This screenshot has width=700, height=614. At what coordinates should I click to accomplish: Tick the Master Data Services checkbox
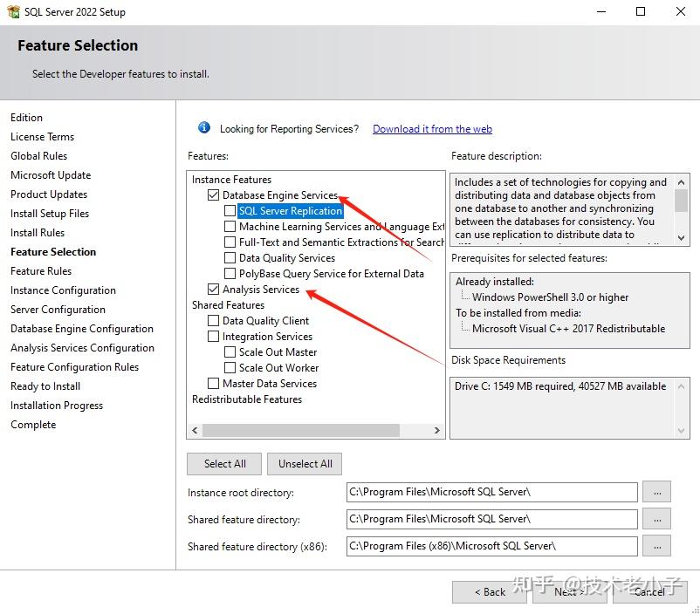[x=214, y=384]
